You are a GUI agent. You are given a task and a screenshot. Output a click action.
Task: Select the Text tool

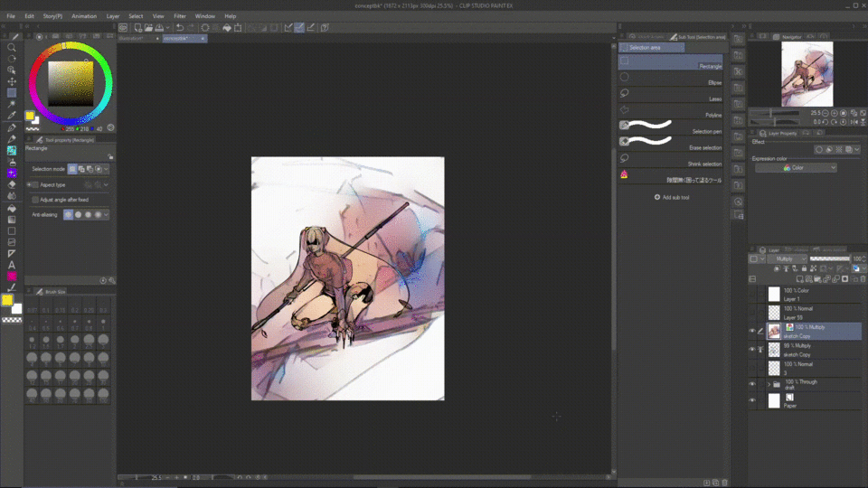tap(12, 265)
